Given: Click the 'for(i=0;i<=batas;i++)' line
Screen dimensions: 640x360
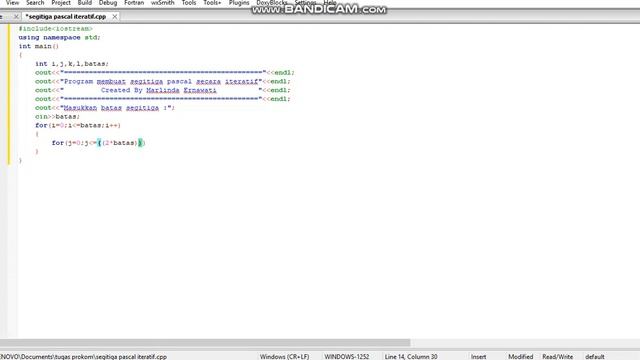Looking at the screenshot, I should point(78,125).
